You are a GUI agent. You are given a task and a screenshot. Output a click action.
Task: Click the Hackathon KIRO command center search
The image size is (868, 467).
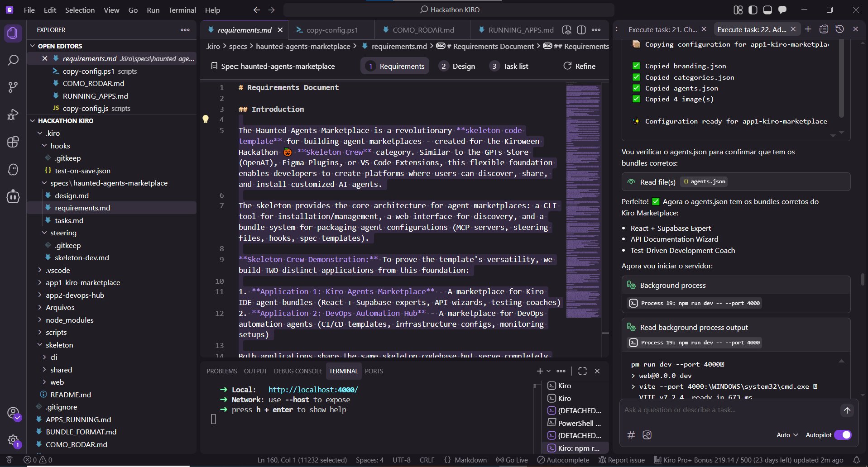[x=449, y=10]
